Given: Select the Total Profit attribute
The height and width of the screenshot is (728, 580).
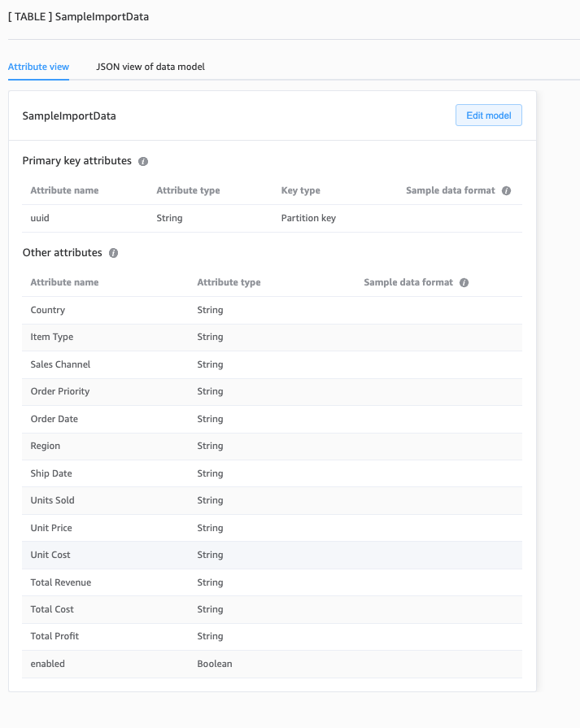Looking at the screenshot, I should 55,636.
